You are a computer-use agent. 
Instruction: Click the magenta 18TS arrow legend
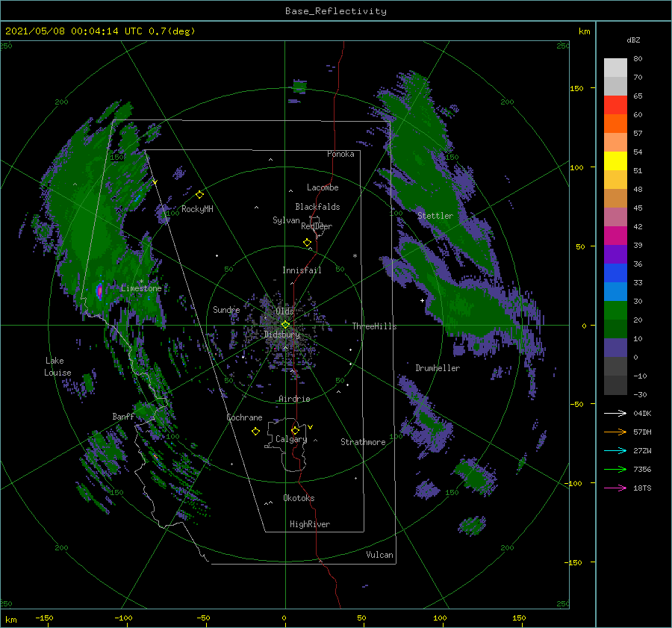pos(615,488)
